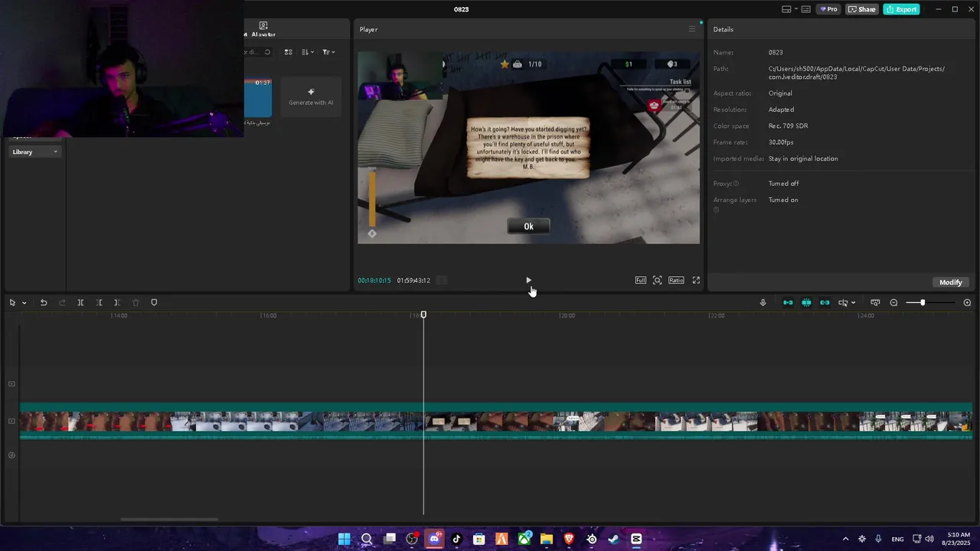Viewport: 980px width, 551px height.
Task: Toggle timeline clip linkage
Action: (825, 302)
